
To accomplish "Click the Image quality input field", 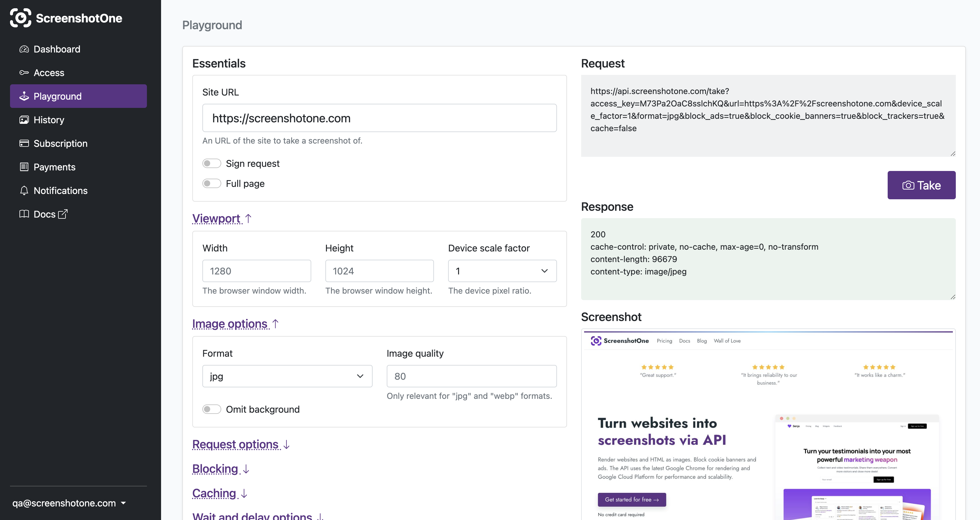I will [x=471, y=376].
